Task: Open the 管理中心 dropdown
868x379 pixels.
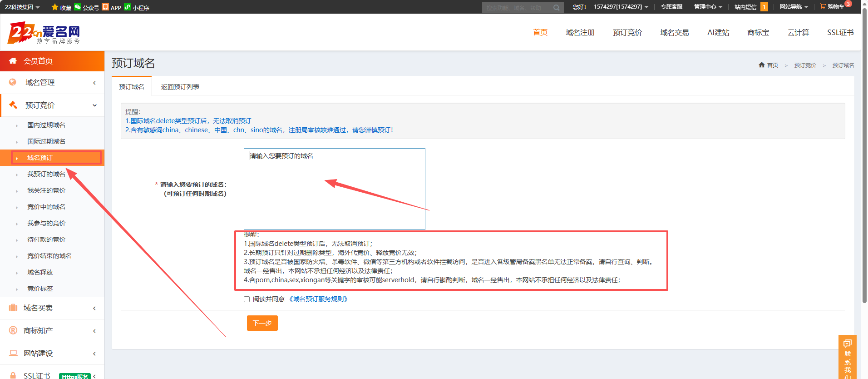Action: (x=708, y=7)
